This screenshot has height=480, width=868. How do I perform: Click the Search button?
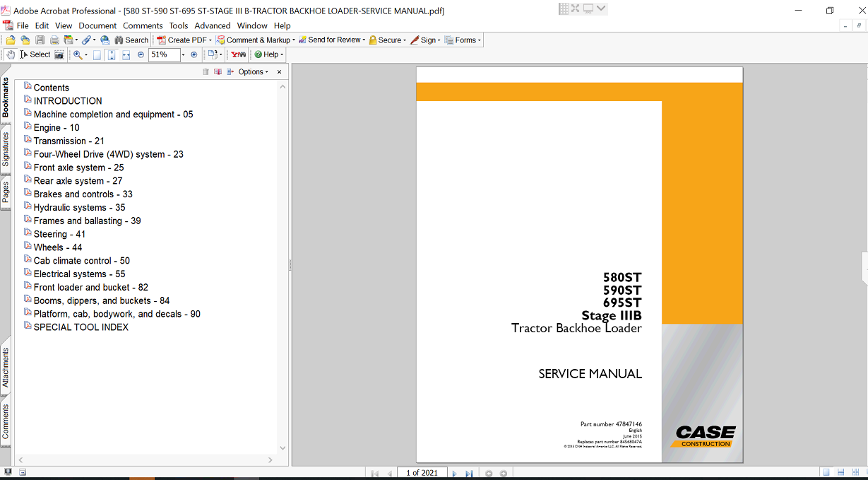[131, 40]
